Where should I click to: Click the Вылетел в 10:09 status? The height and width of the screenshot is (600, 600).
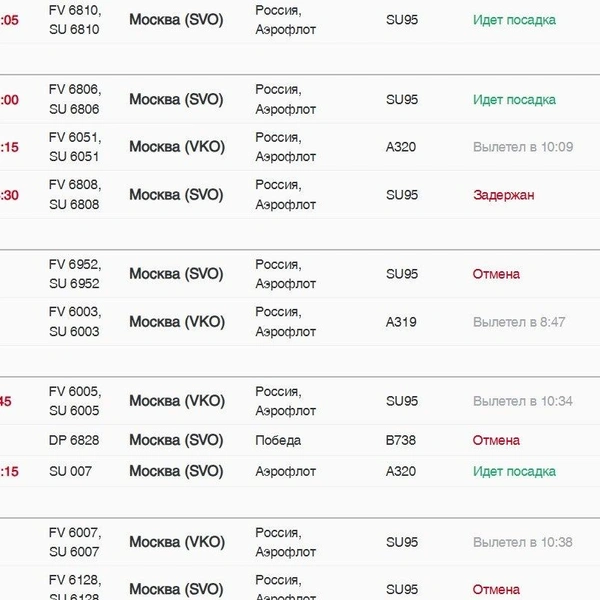[x=523, y=147]
